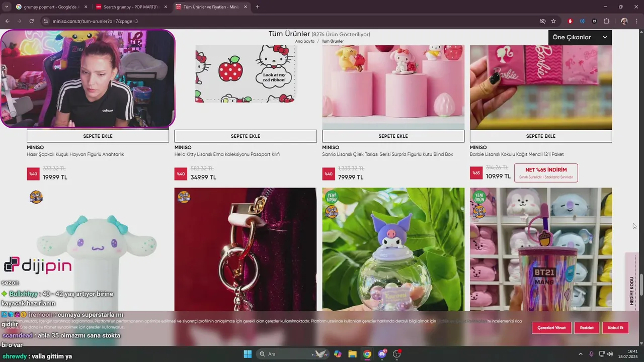
Task: Open the black cat-face extension
Action: pos(594,21)
